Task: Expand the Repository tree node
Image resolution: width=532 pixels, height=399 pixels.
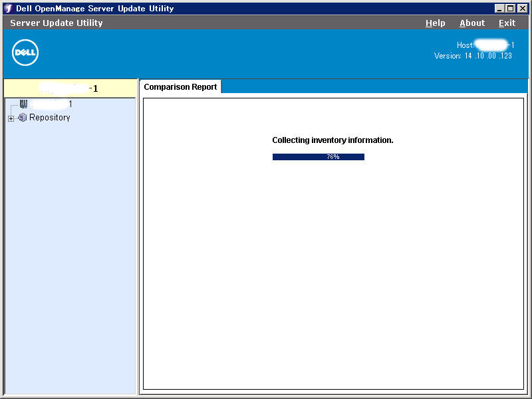Action: (x=11, y=119)
